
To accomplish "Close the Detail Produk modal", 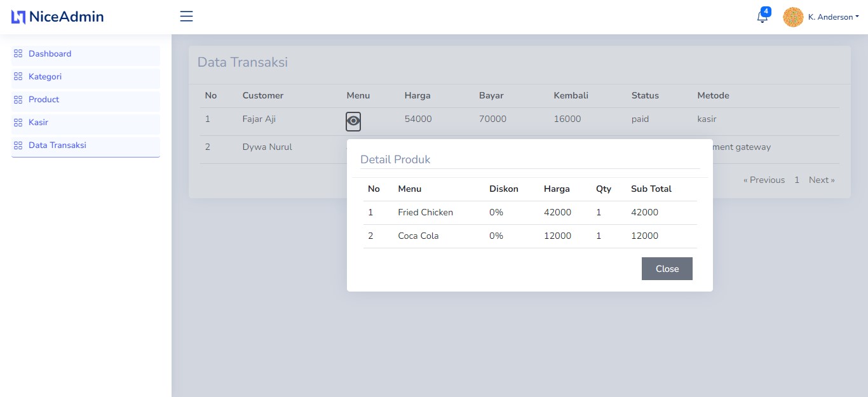I will 667,268.
